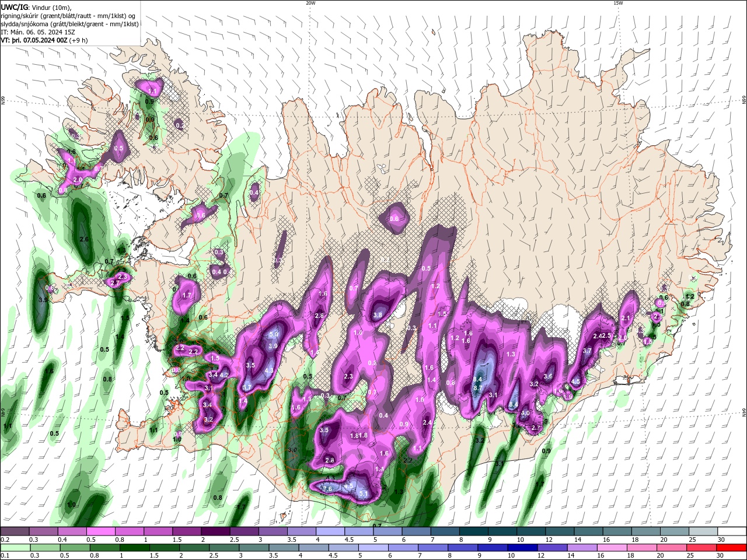Pick the light grey snow swatch between 25 and 30

(x=703, y=531)
